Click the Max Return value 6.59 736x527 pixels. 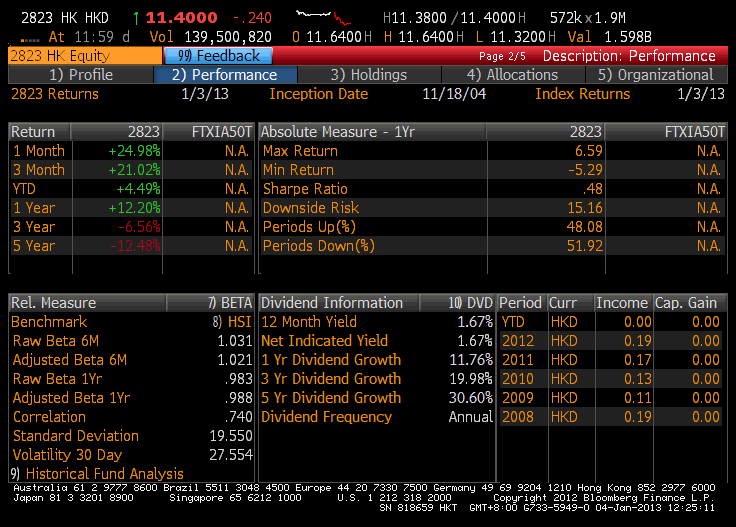(x=589, y=151)
